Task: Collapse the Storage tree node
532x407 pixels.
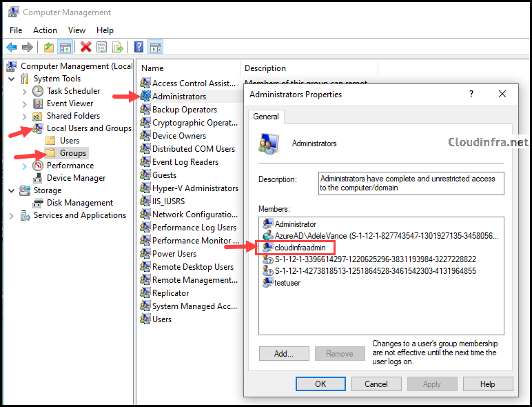Action: tap(12, 190)
